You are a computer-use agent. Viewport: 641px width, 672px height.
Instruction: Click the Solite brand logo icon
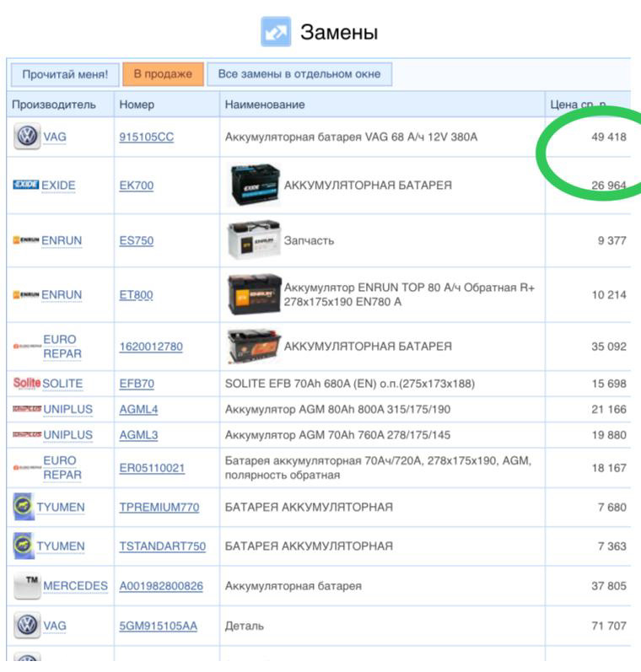click(x=27, y=383)
